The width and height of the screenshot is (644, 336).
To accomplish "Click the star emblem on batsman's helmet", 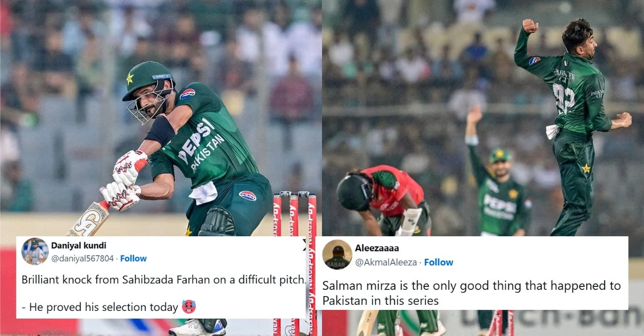I will [x=130, y=78].
